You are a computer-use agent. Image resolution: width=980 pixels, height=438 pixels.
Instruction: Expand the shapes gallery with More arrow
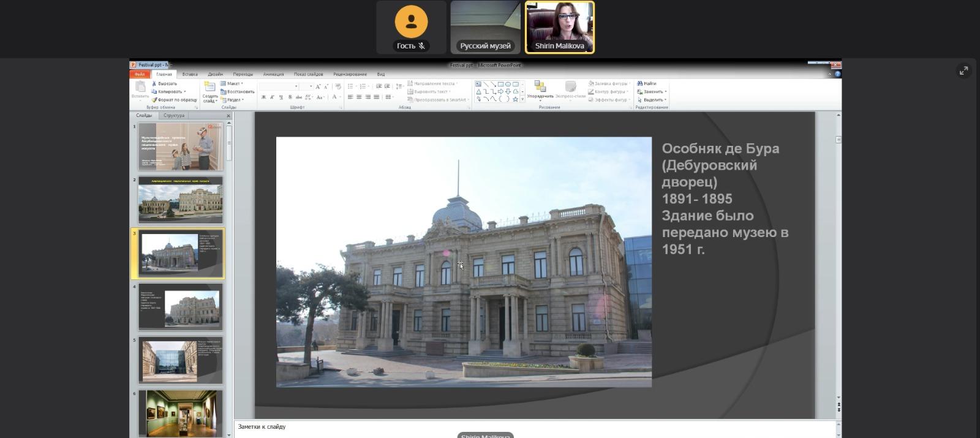522,99
